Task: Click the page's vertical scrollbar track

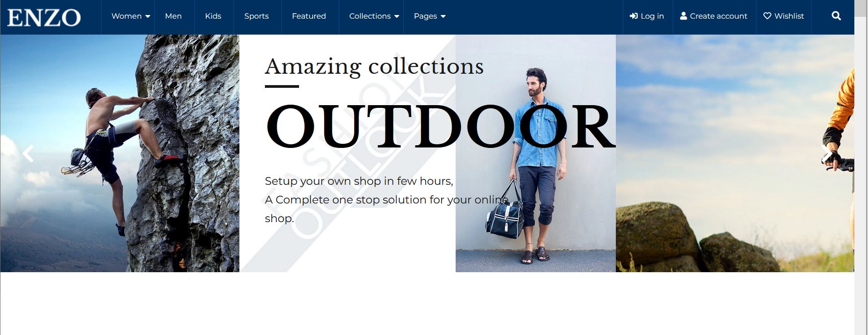Action: point(860,182)
